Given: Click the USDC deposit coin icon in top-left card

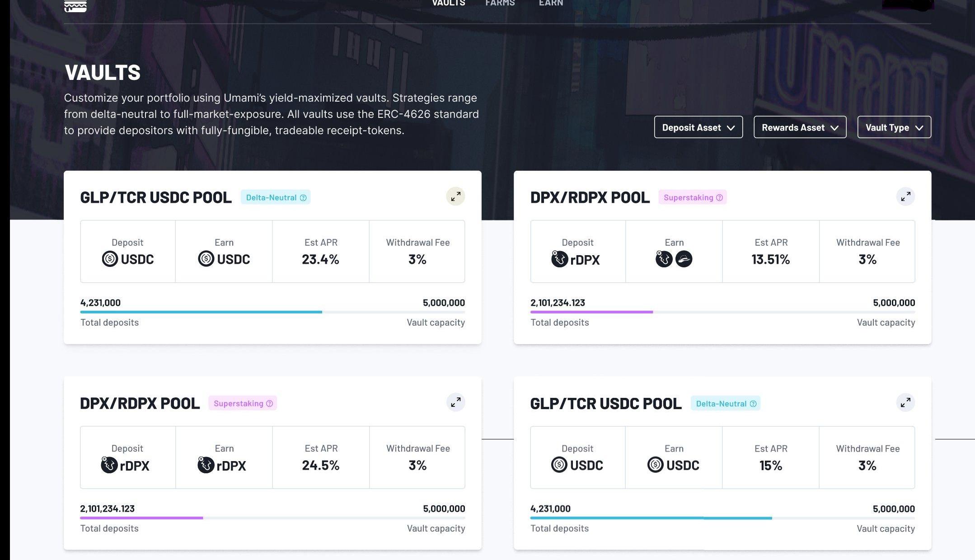Looking at the screenshot, I should pos(110,259).
